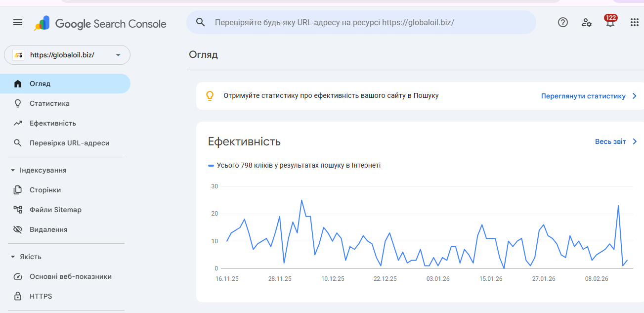The width and height of the screenshot is (644, 313).
Task: Open notifications bell with 122 badge
Action: 610,22
